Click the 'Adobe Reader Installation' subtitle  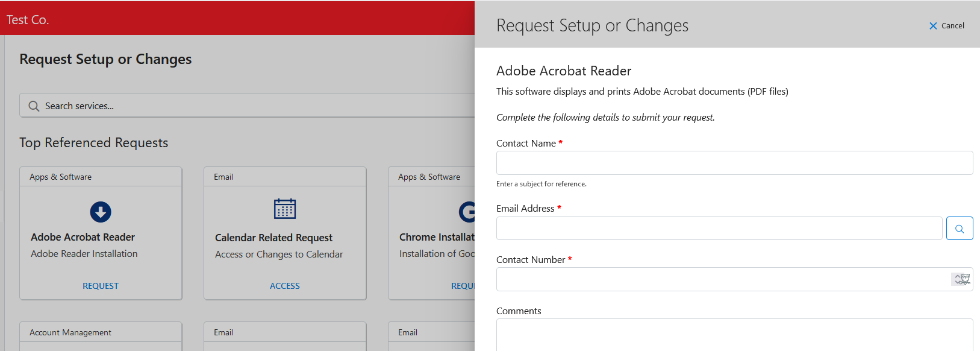coord(84,254)
